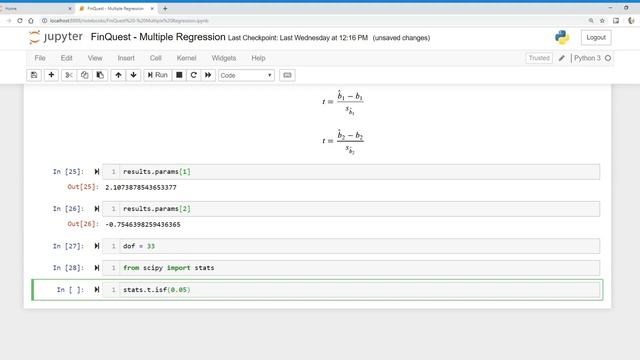Go to browser home page icon
This screenshot has height=360, width=640.
pos(31,20)
